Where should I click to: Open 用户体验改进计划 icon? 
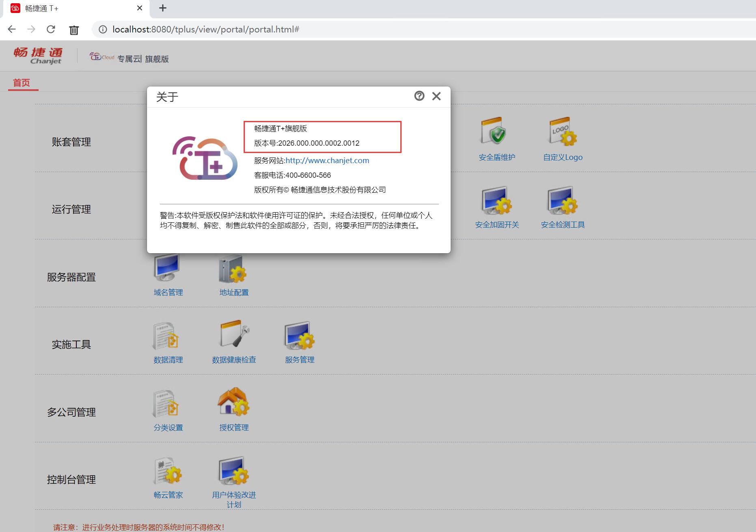tap(233, 471)
